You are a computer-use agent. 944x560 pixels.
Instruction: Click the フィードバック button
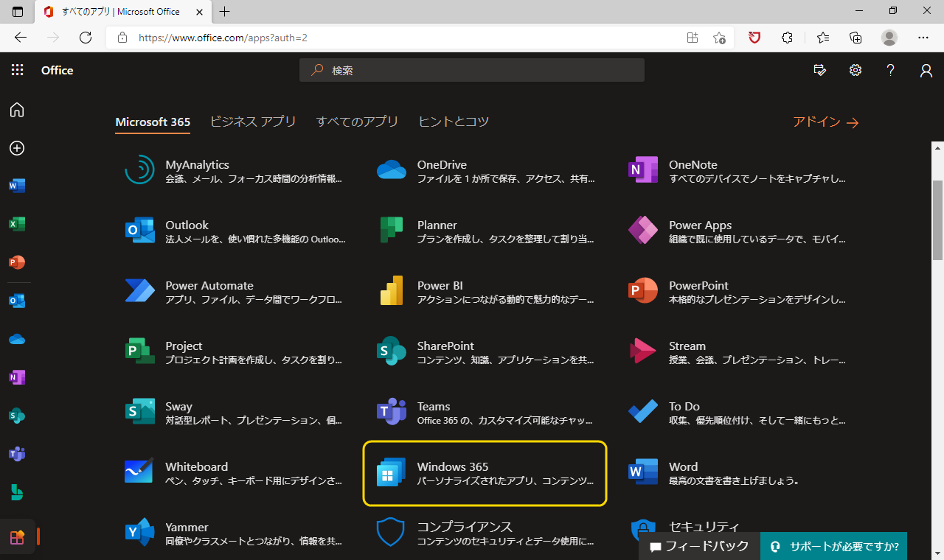pyautogui.click(x=698, y=546)
